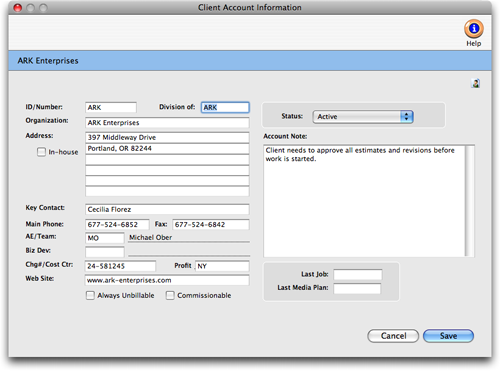Click the Michael Ober name text

pyautogui.click(x=150, y=237)
